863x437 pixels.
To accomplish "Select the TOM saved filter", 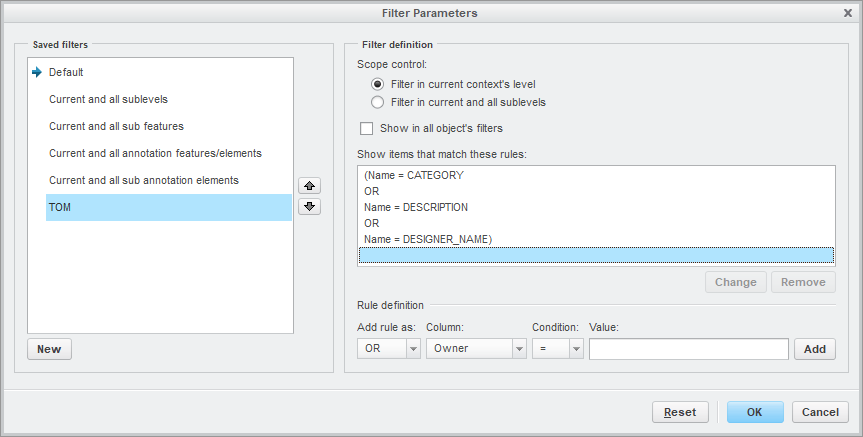I will [62, 208].
